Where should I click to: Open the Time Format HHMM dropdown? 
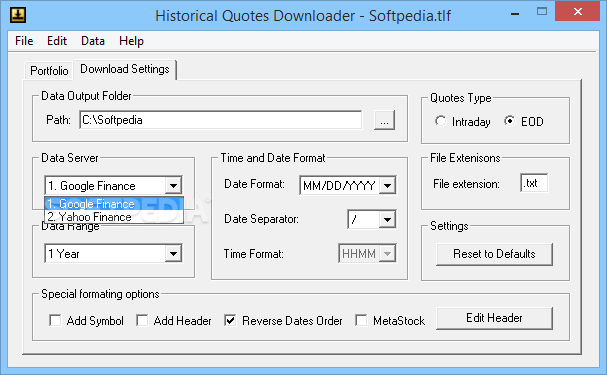(387, 254)
